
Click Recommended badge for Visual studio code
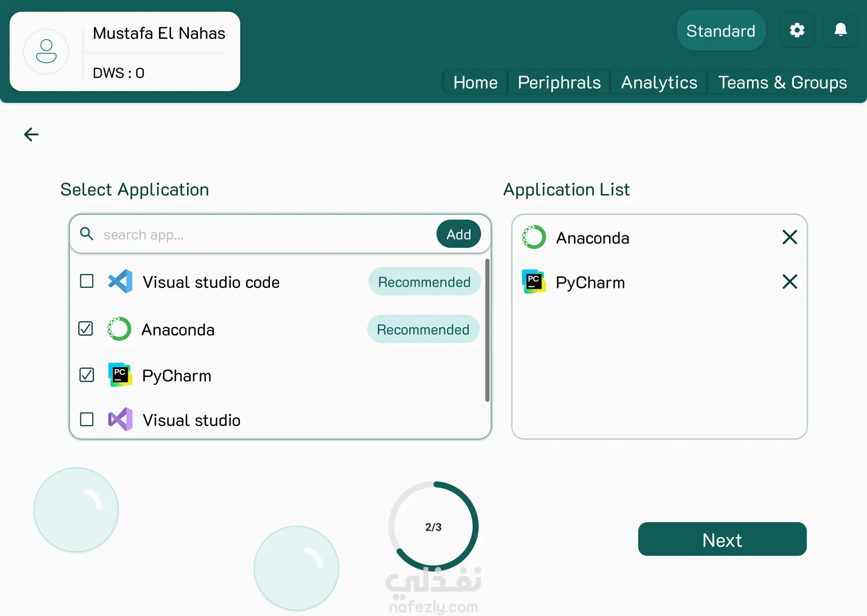point(424,282)
